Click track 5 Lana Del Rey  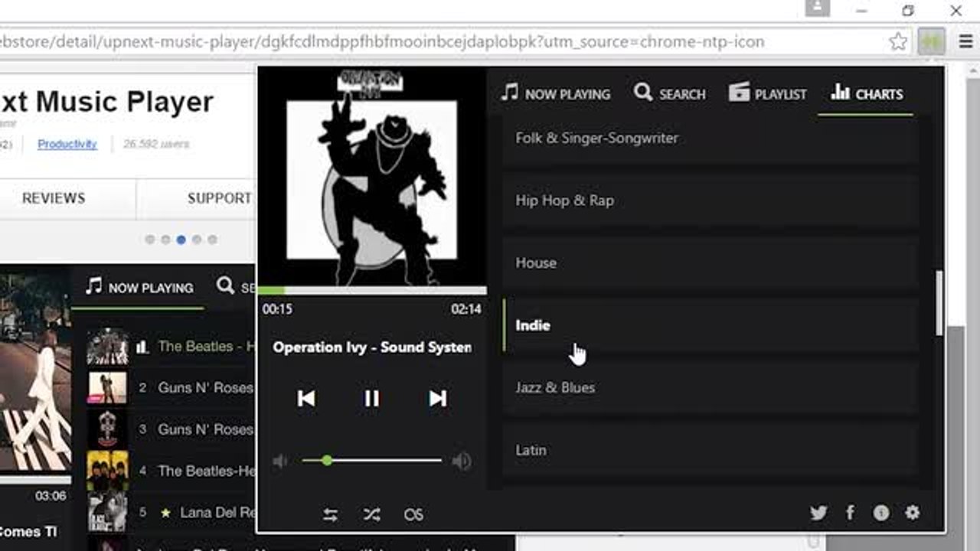[171, 512]
